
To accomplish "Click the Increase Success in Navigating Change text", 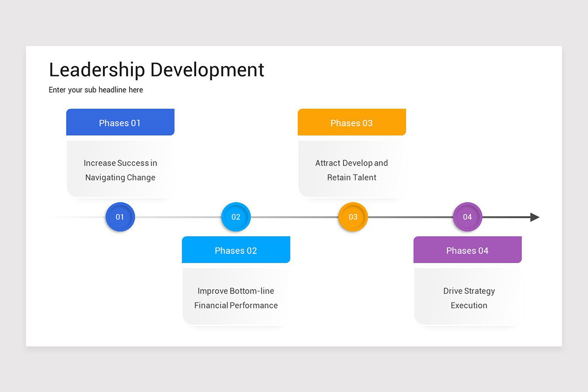I will 120,170.
